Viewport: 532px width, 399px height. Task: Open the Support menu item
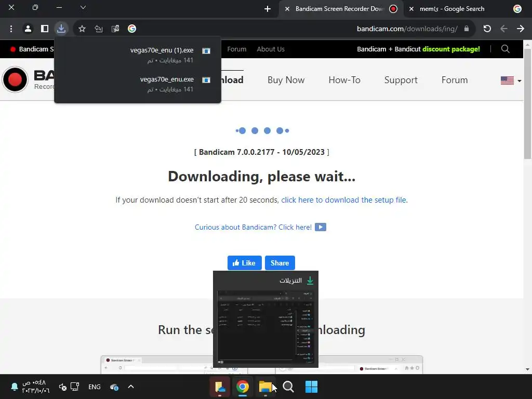click(x=401, y=80)
